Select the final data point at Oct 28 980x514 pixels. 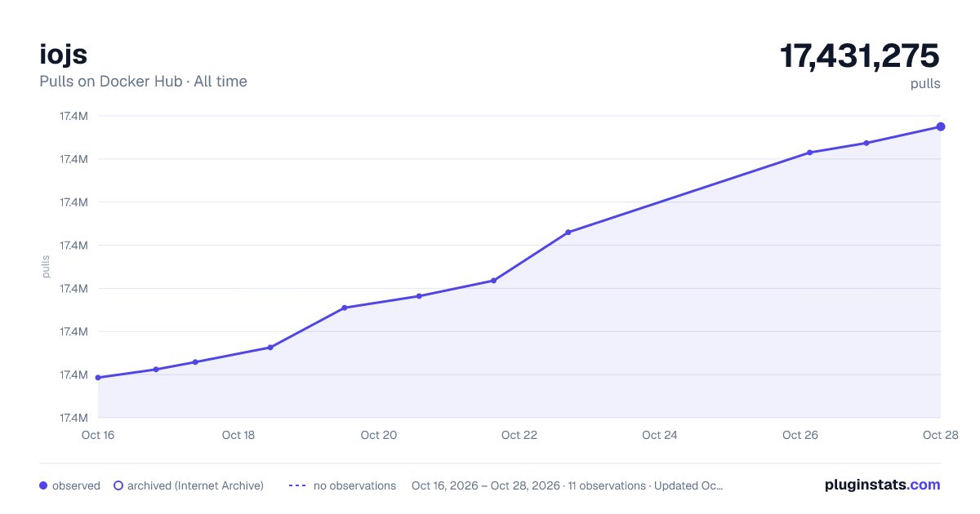pyautogui.click(x=941, y=126)
